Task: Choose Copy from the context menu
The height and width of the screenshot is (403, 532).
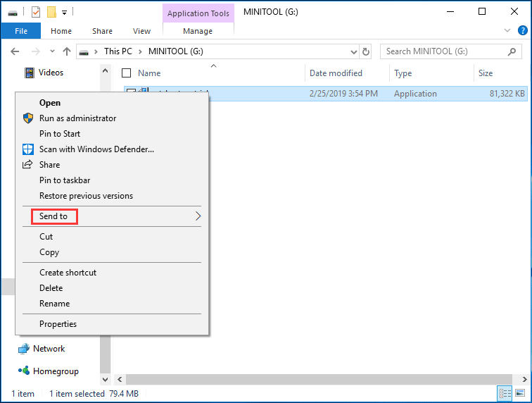Action: pyautogui.click(x=112, y=252)
